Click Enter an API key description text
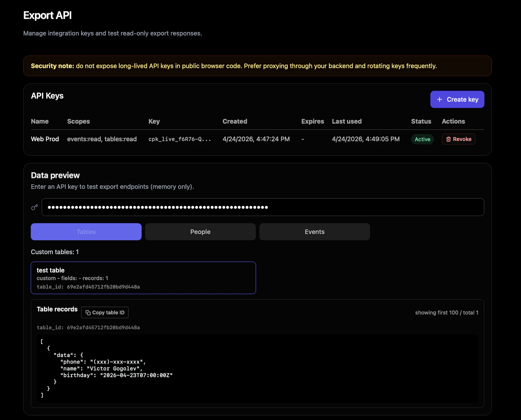521x420 pixels. [112, 187]
